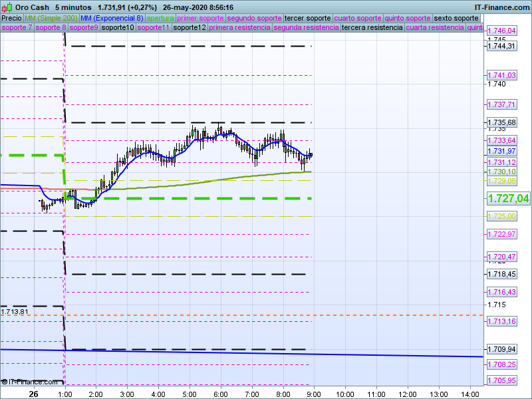Click the green 1.727,04 price label
The image size is (532, 399).
508,198
